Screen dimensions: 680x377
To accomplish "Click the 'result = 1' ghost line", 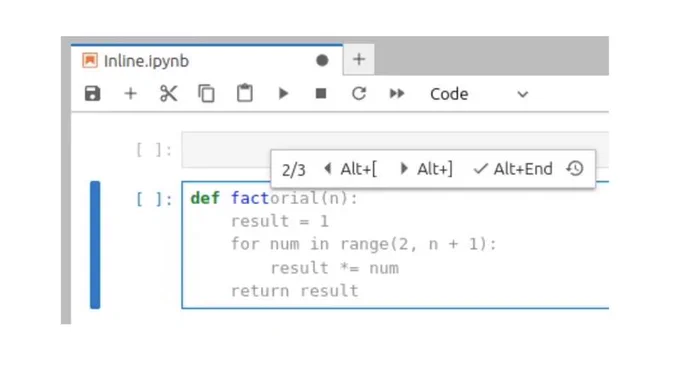I will [280, 221].
